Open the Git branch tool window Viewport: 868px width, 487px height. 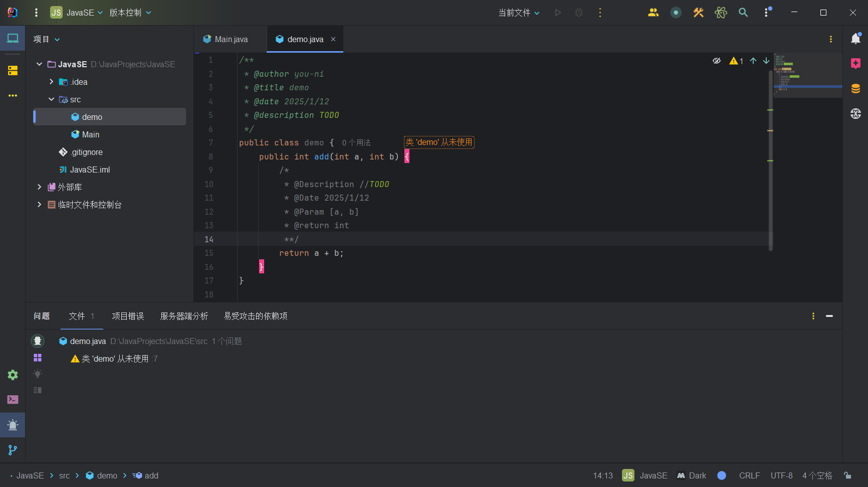coord(13,450)
